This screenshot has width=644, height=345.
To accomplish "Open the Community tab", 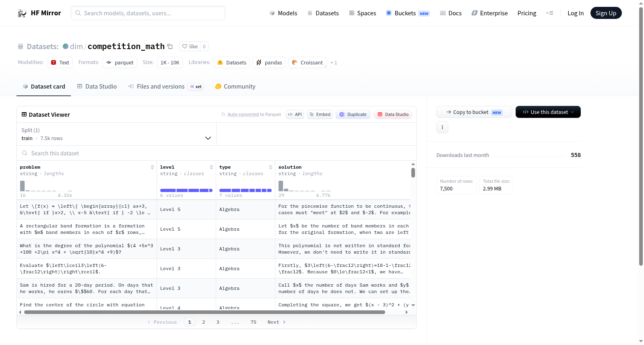I will [235, 87].
